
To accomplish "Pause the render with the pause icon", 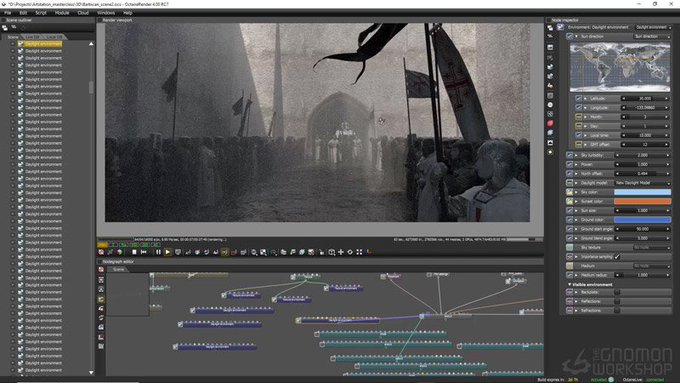I will click(158, 252).
